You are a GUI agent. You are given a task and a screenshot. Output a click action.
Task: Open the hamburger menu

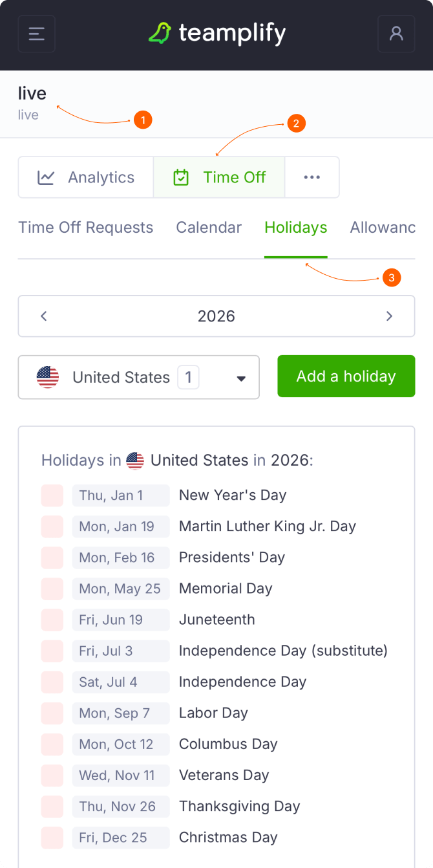tap(37, 34)
